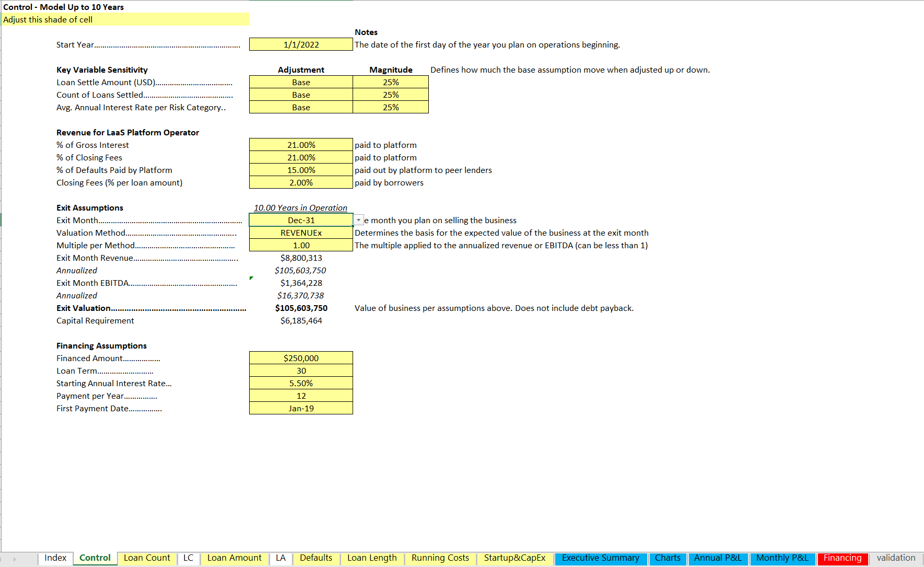Image resolution: width=924 pixels, height=567 pixels.
Task: Click annualized EBITDA value $16,370,738
Action: coord(300,295)
